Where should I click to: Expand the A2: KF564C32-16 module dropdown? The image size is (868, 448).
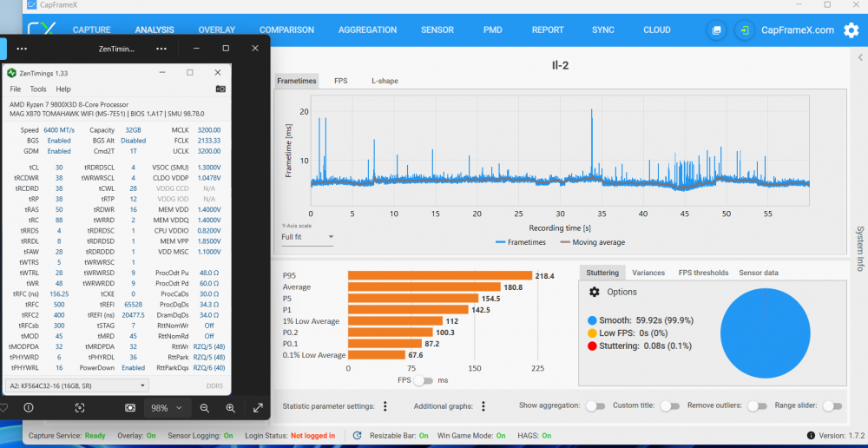click(x=76, y=385)
